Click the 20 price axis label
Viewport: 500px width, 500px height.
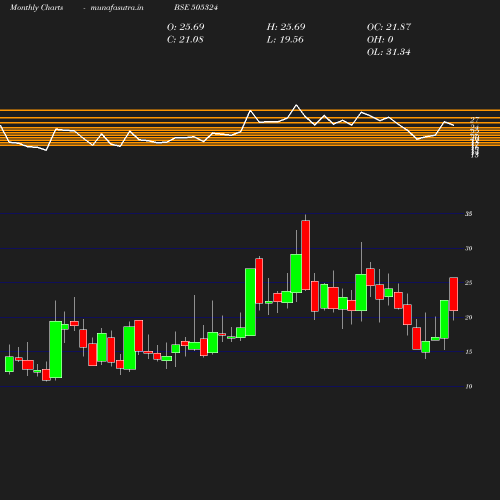[469, 317]
